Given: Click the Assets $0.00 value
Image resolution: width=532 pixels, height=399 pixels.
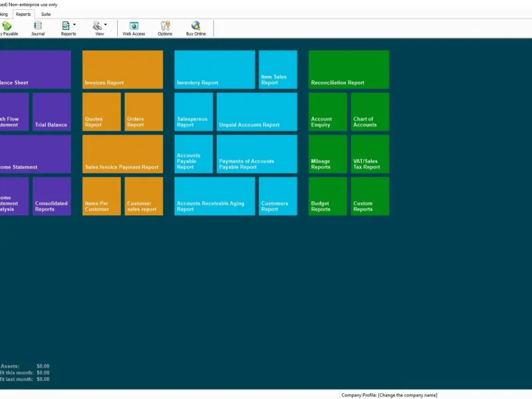Looking at the screenshot, I should (43, 366).
